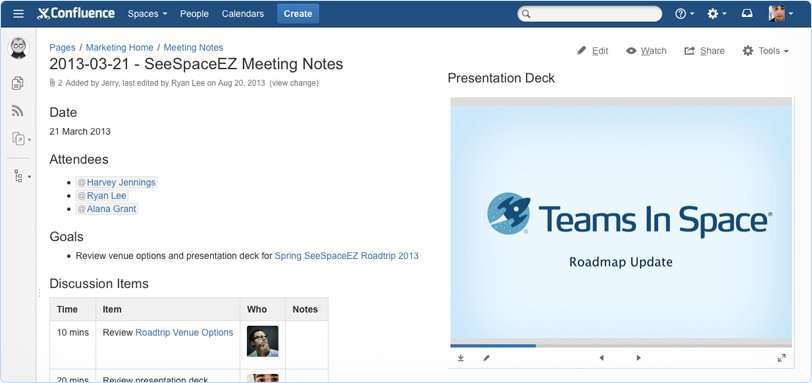This screenshot has width=812, height=383.
Task: Click the Pages breadcrumb link
Action: coord(63,48)
